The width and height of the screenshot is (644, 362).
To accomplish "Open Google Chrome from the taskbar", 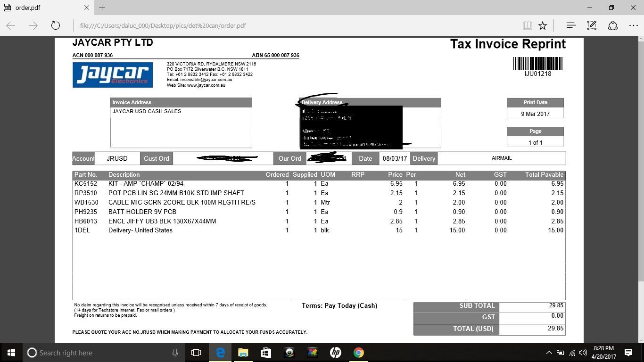I will (359, 353).
